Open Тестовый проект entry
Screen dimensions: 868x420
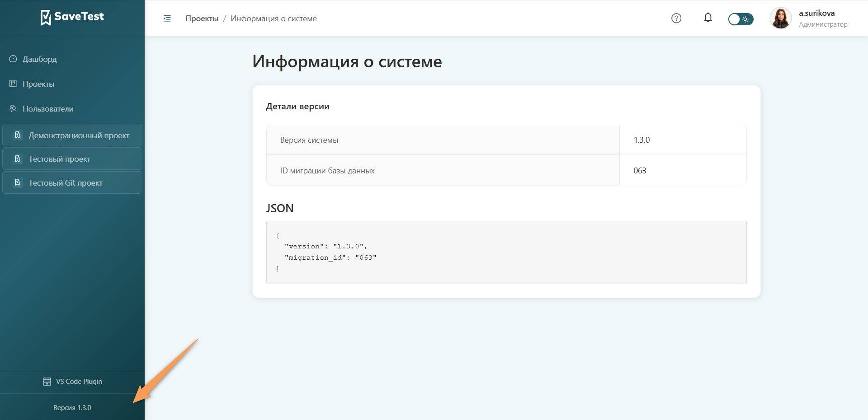coord(72,159)
